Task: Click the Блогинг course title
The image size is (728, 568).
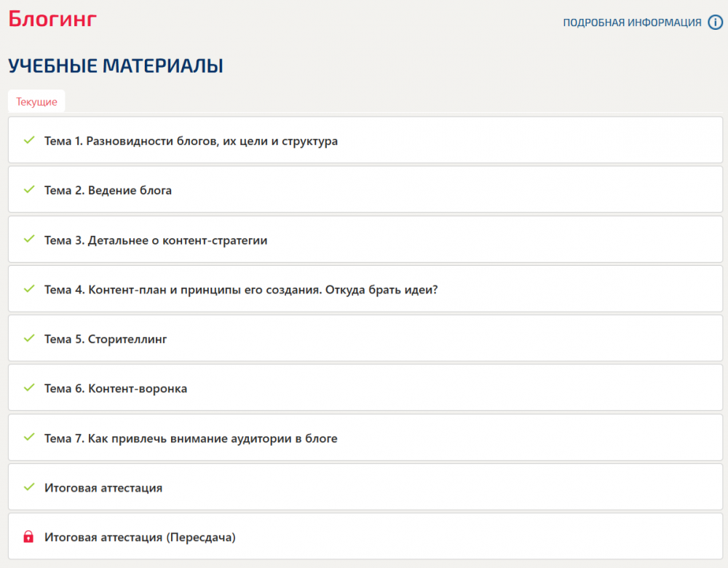Action: coord(52,19)
